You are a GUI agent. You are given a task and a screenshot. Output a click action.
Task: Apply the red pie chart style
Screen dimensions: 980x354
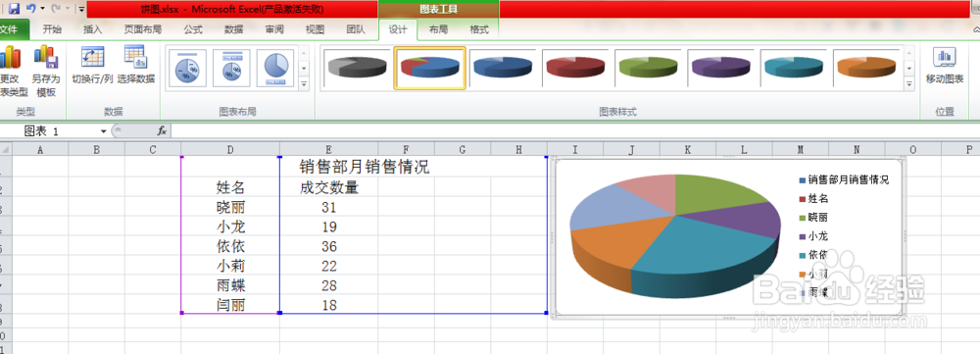[x=575, y=68]
